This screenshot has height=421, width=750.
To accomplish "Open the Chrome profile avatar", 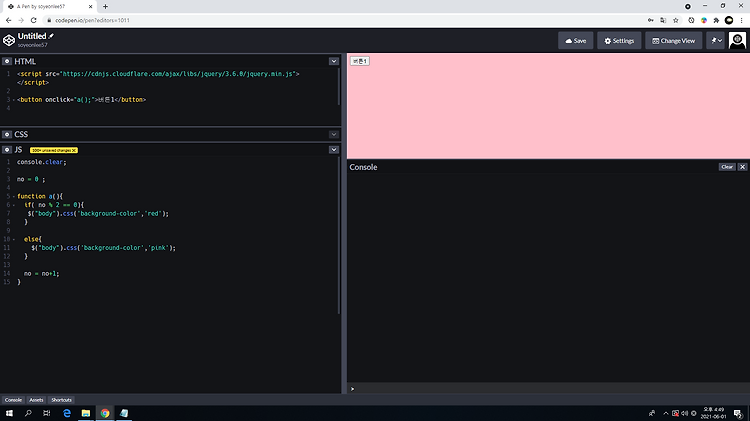I will coord(729,20).
